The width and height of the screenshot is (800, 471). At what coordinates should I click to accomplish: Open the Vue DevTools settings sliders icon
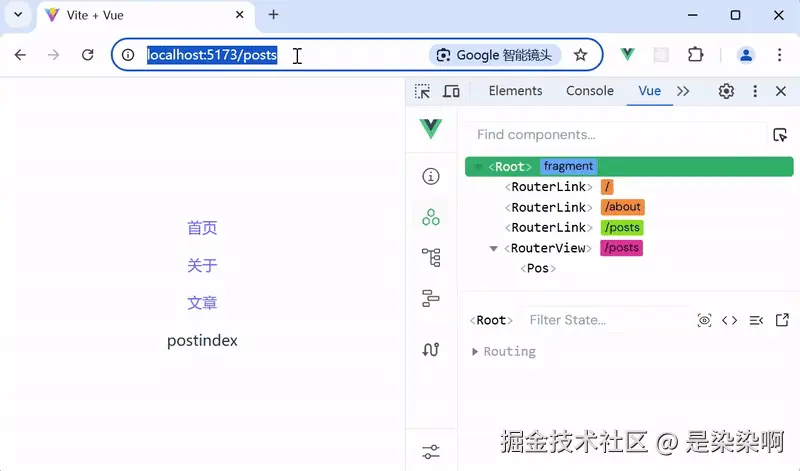point(431,452)
